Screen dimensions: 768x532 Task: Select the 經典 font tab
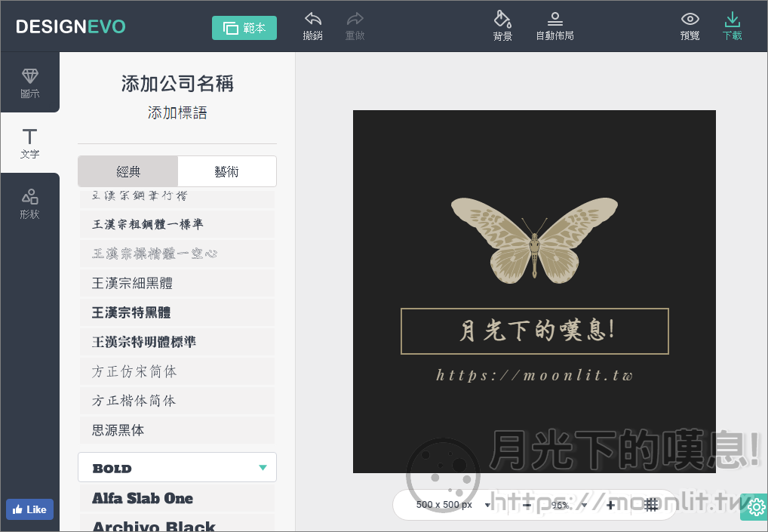(x=128, y=171)
